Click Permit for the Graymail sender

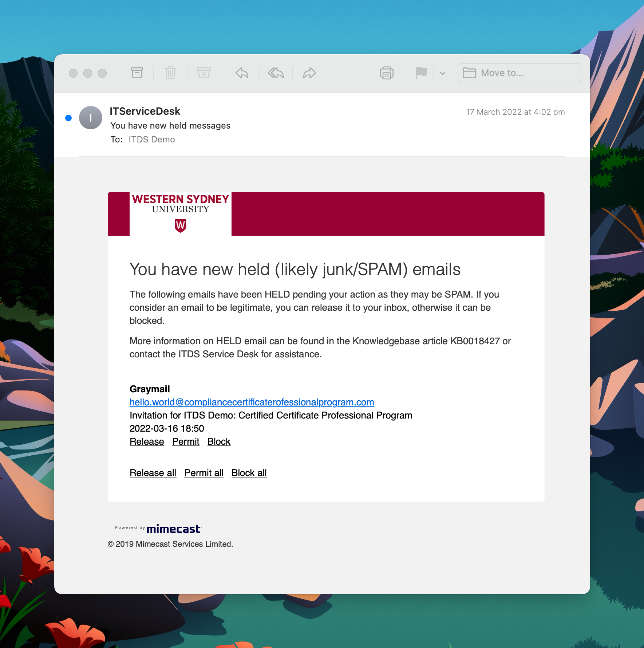click(186, 441)
